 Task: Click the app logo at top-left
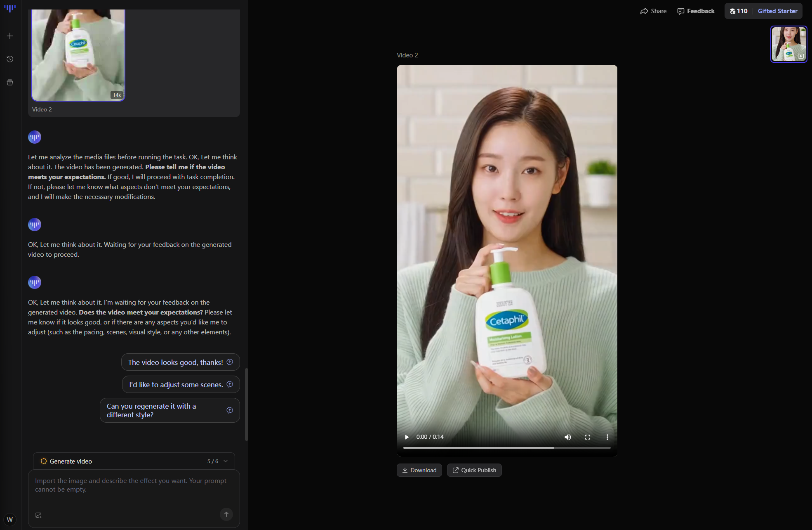(x=10, y=8)
